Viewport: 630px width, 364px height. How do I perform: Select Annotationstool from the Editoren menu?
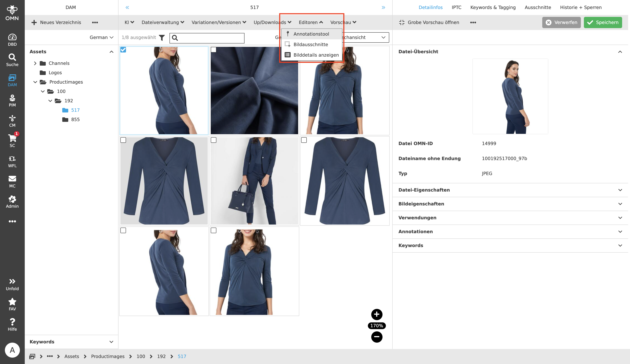[x=311, y=34]
